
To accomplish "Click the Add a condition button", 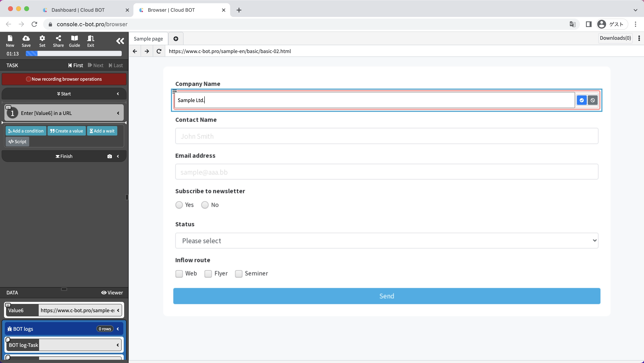I will click(26, 131).
